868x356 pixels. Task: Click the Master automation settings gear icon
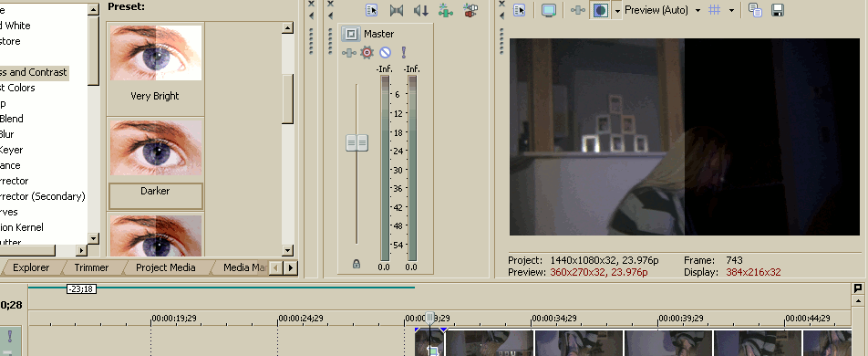[367, 53]
